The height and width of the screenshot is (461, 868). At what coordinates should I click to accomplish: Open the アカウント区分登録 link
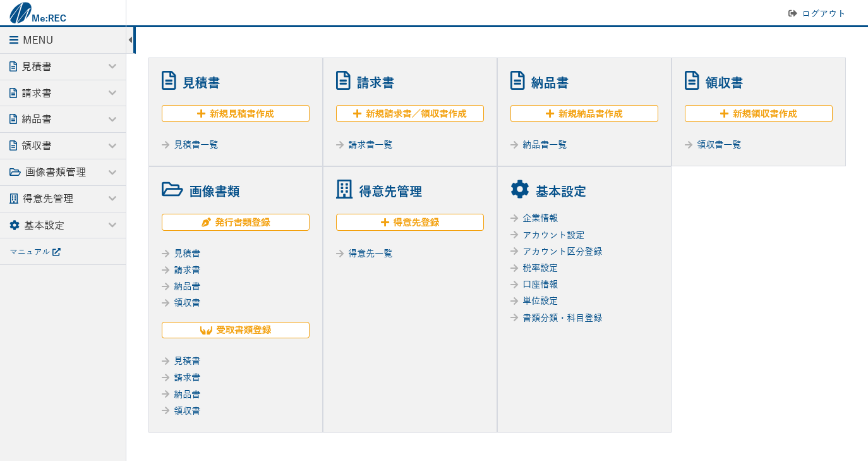click(x=562, y=252)
